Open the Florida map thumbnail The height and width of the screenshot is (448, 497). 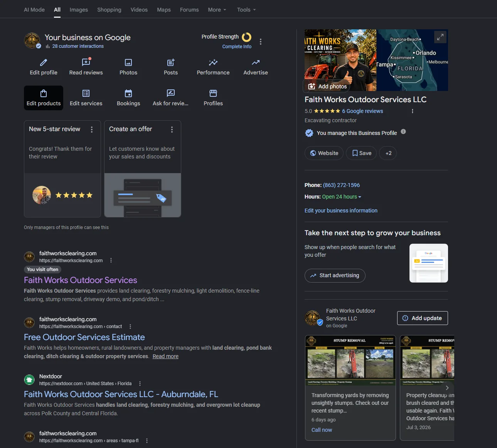click(412, 60)
